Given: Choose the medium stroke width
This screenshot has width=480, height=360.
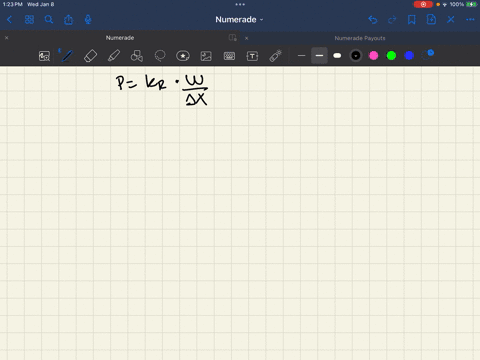Looking at the screenshot, I should [x=319, y=56].
